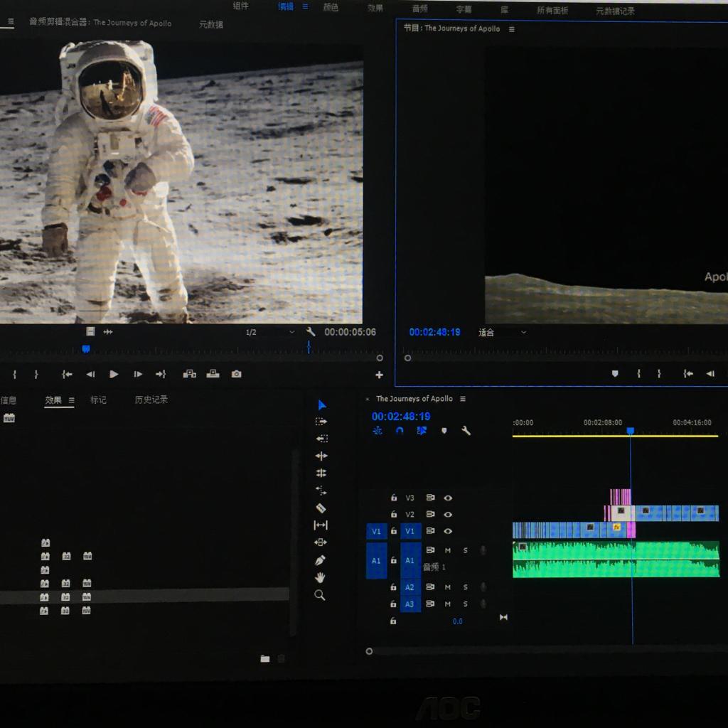Viewport: 728px width, 728px height.
Task: Open the timeline panel hamburger menu
Action: tap(463, 399)
